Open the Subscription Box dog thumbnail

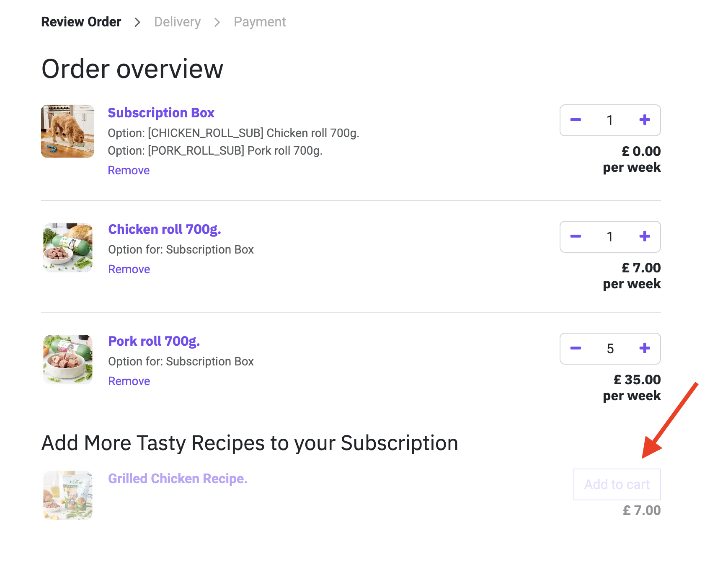pyautogui.click(x=67, y=131)
